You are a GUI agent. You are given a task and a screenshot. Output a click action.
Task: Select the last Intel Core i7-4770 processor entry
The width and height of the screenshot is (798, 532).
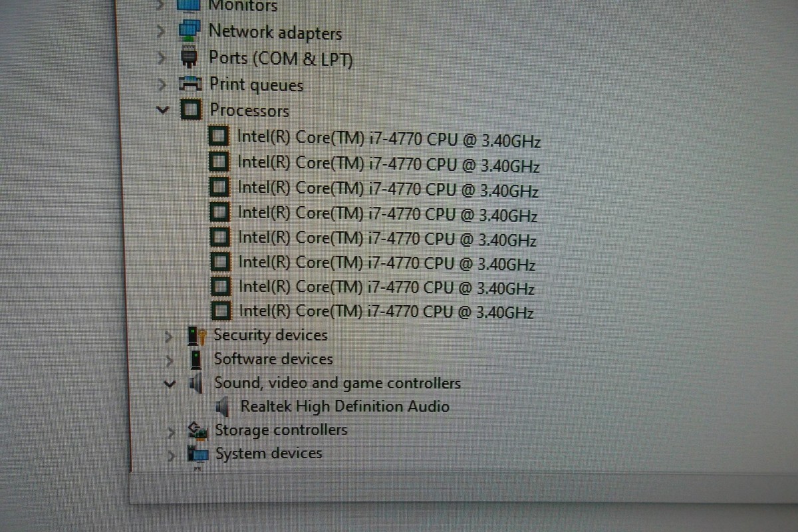372,311
